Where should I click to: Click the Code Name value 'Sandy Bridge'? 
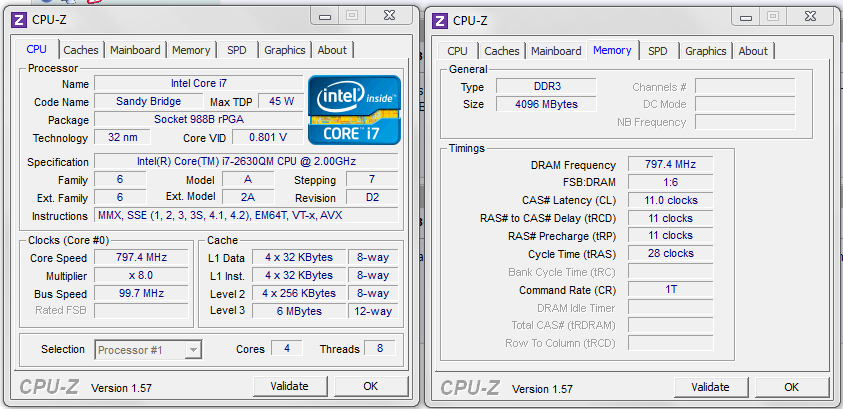pyautogui.click(x=148, y=101)
